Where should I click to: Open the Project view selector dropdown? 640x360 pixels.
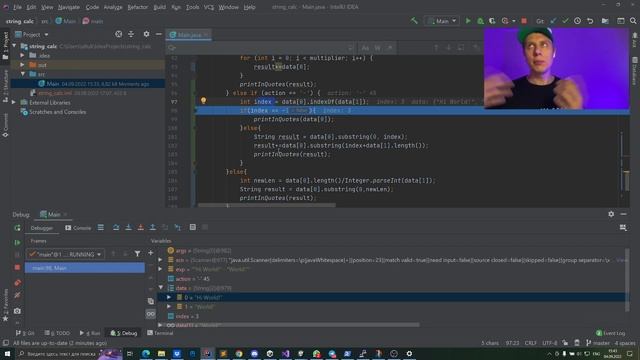tap(32, 35)
